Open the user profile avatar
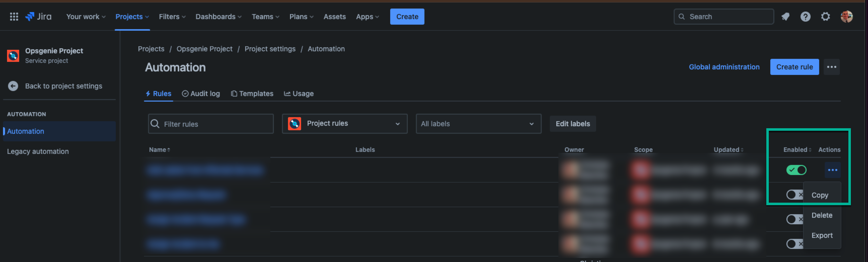The height and width of the screenshot is (262, 868). 846,17
